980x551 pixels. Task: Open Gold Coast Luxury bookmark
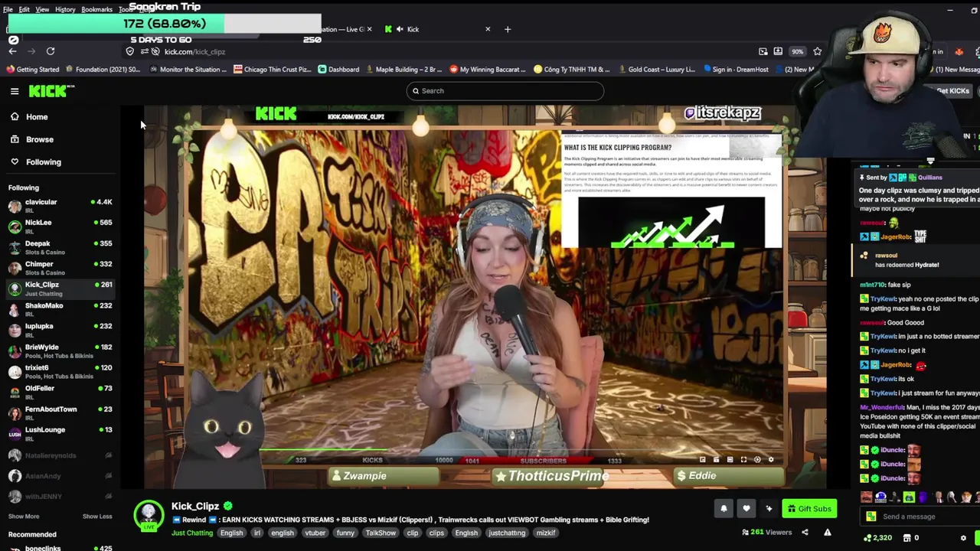[x=656, y=70]
